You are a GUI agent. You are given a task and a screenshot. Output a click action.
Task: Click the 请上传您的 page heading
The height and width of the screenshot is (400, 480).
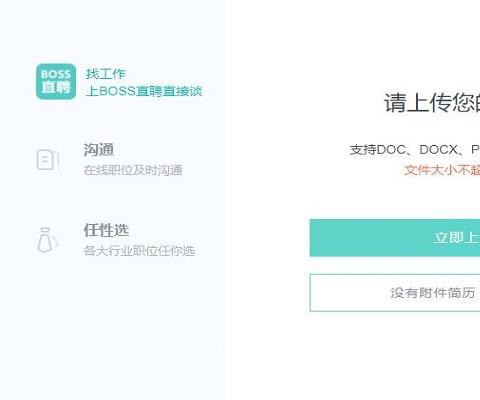pos(432,103)
